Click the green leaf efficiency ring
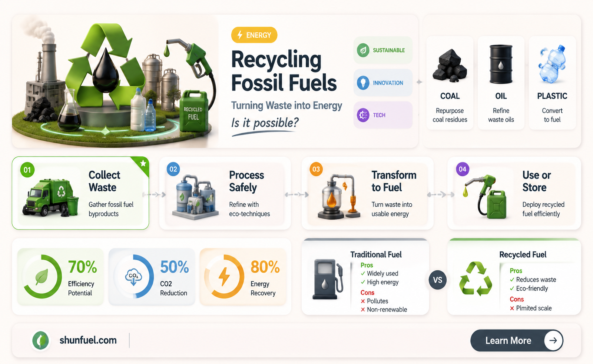Image resolution: width=593 pixels, height=364 pixels. [42, 277]
